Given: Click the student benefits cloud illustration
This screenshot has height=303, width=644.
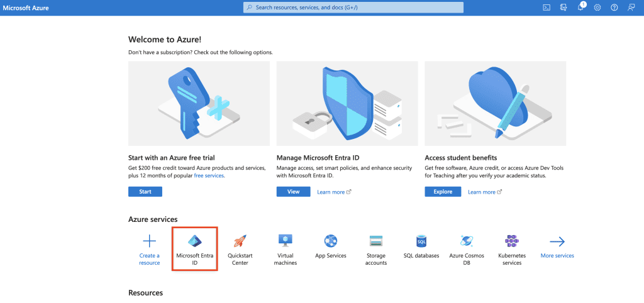Looking at the screenshot, I should pyautogui.click(x=496, y=104).
